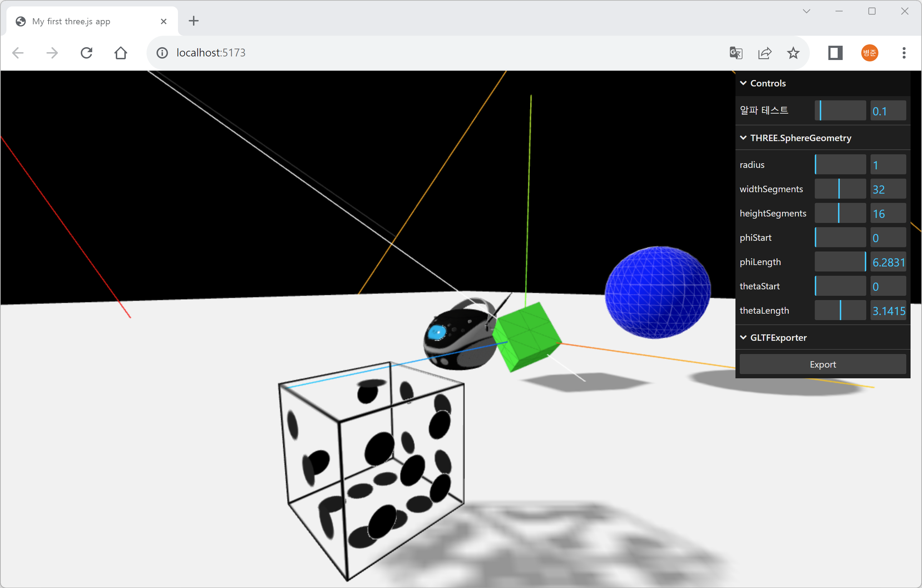Image resolution: width=922 pixels, height=588 pixels.
Task: Click the home page icon
Action: click(x=121, y=53)
